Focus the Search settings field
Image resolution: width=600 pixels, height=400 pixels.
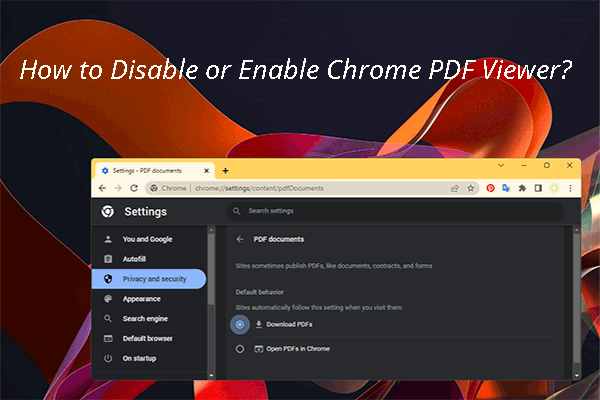click(395, 211)
